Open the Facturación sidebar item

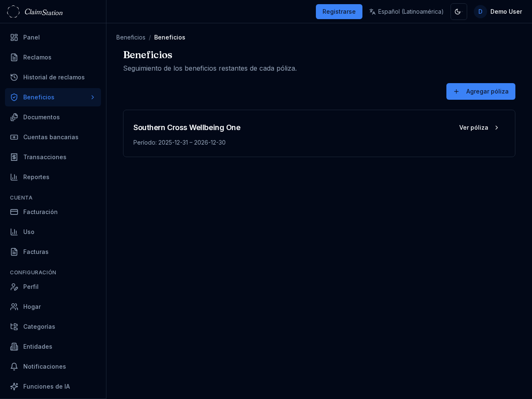click(40, 212)
